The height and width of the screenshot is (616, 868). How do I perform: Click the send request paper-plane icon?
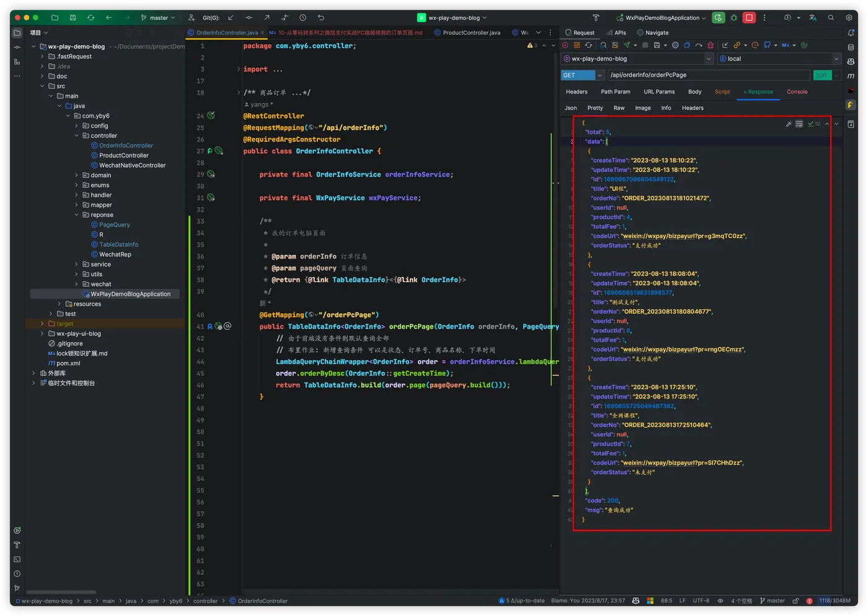pos(627,45)
